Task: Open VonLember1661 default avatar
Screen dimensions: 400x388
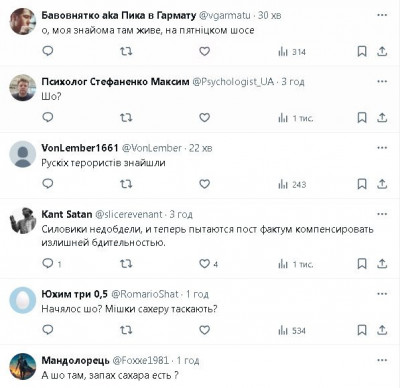Action: (22, 154)
